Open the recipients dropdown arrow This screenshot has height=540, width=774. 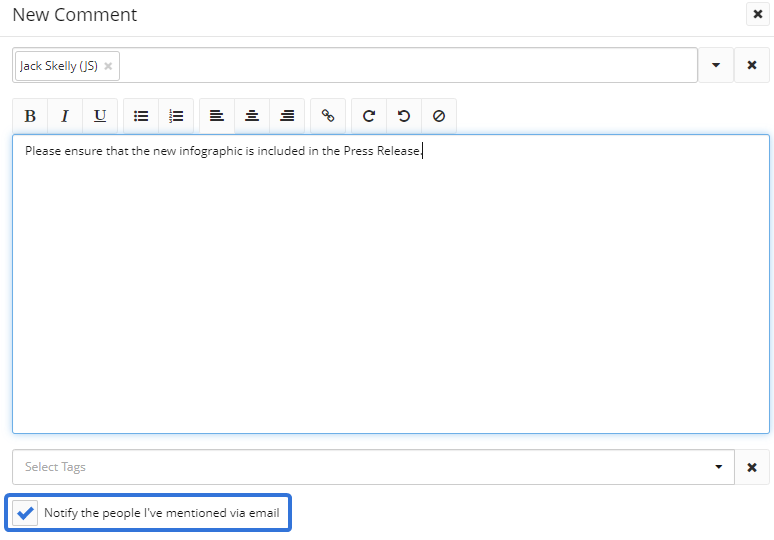tap(716, 65)
